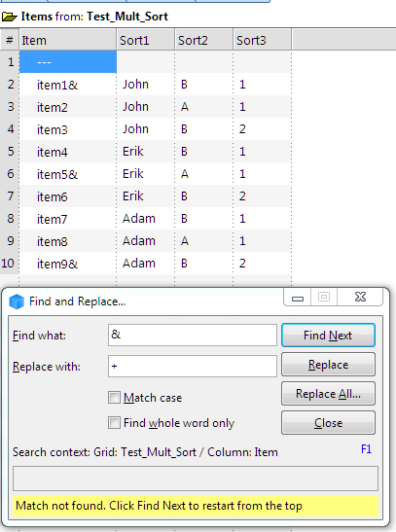The width and height of the screenshot is (396, 532).
Task: Open F1 help link
Action: point(366,449)
